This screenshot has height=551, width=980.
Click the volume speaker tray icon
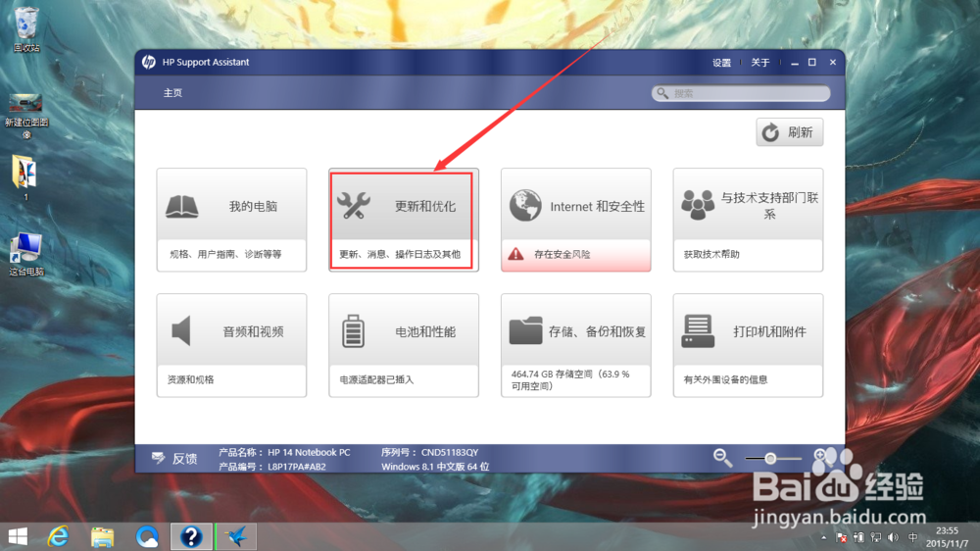pyautogui.click(x=893, y=537)
